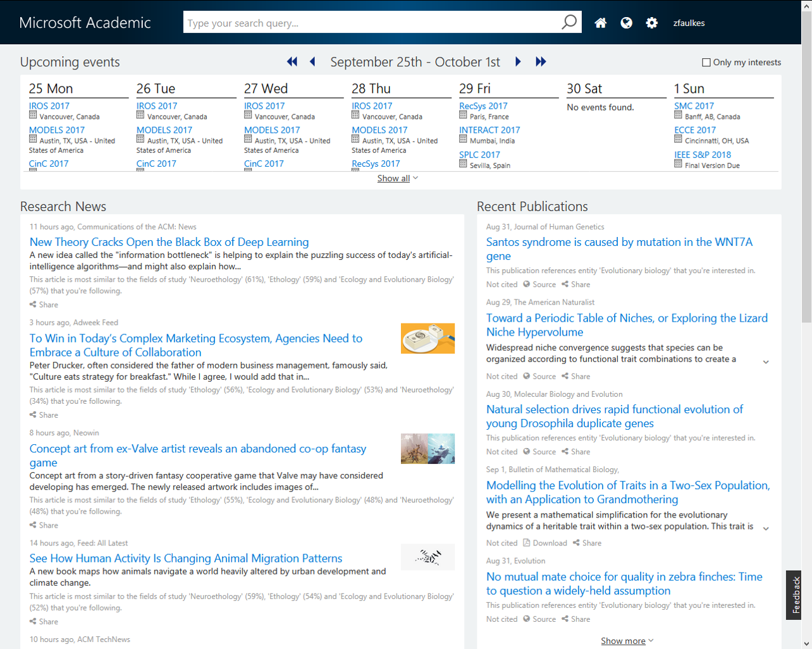Open INTERACT 2017 event on Friday
The width and height of the screenshot is (812, 649).
click(489, 130)
